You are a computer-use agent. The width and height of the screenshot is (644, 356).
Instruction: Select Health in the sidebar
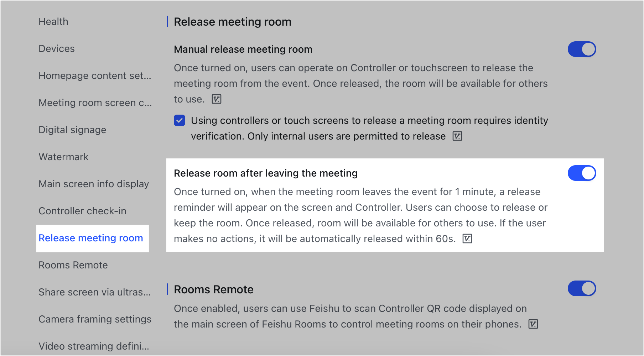click(x=53, y=21)
